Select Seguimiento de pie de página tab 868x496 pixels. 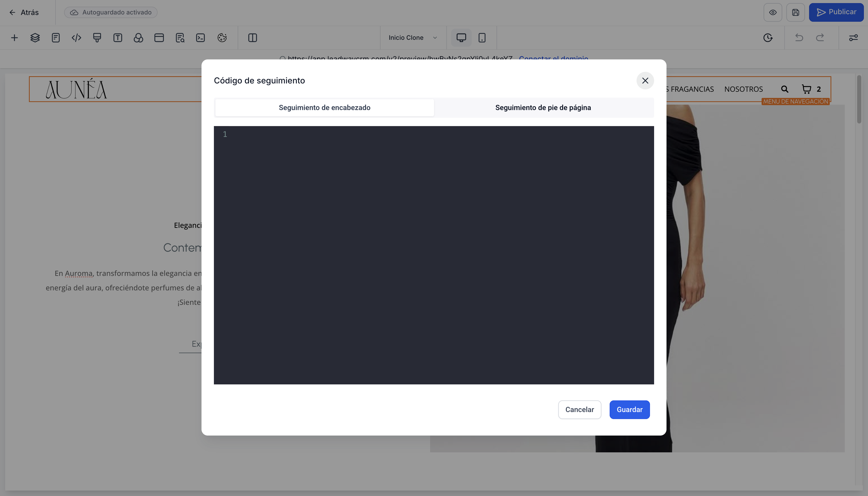(x=543, y=108)
